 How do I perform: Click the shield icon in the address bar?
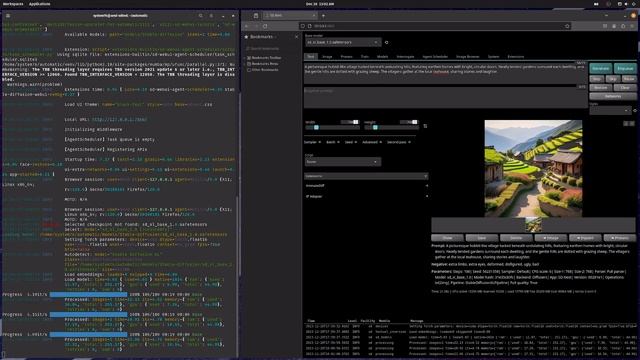303,26
